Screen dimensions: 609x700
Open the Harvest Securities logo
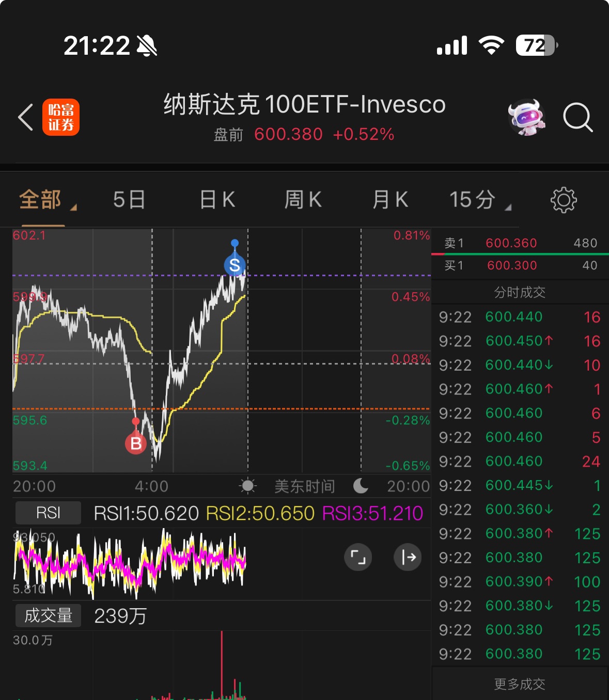[61, 117]
